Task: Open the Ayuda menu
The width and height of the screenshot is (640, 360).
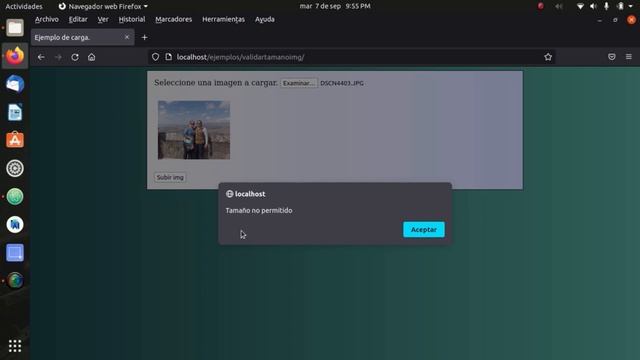Action: (264, 19)
